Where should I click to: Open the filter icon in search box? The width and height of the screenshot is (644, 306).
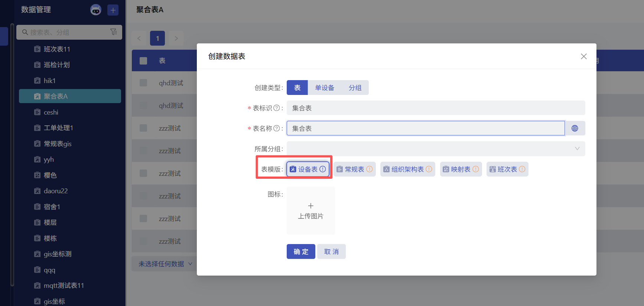tap(114, 32)
